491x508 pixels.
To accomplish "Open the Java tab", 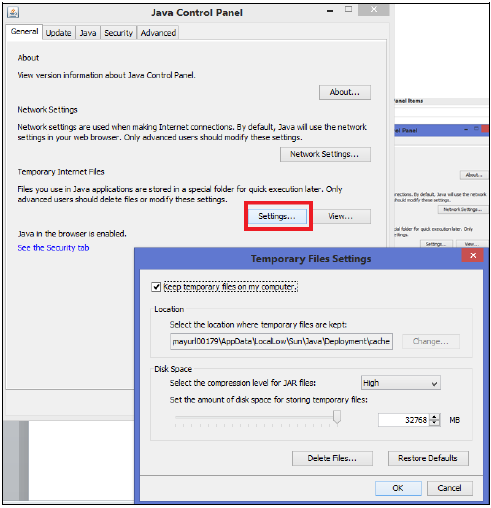I will 88,33.
